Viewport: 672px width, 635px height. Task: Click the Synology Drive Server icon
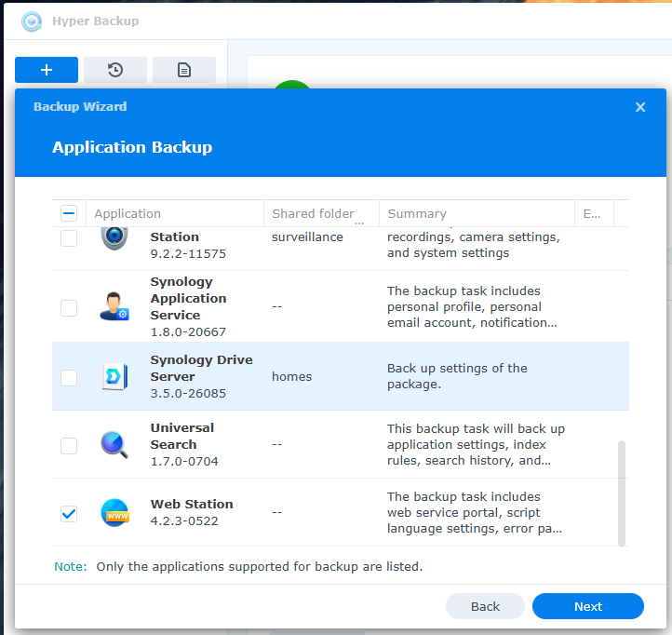pyautogui.click(x=114, y=376)
